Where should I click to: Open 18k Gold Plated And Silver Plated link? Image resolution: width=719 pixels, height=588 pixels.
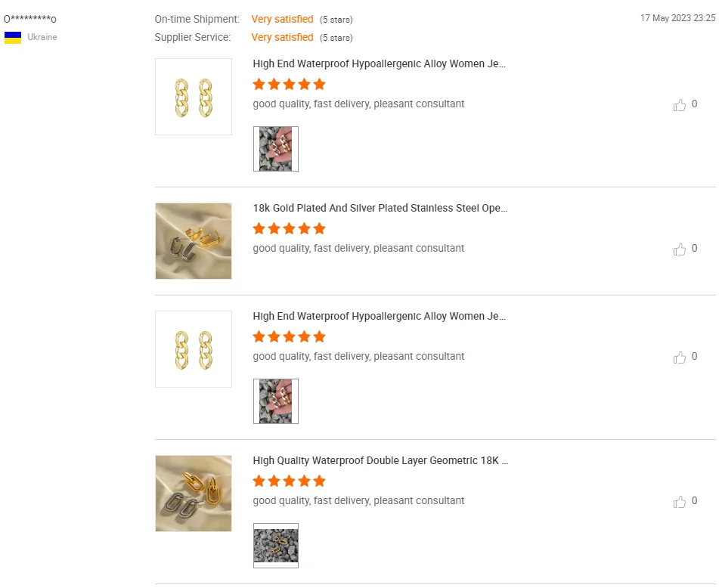[x=380, y=209]
